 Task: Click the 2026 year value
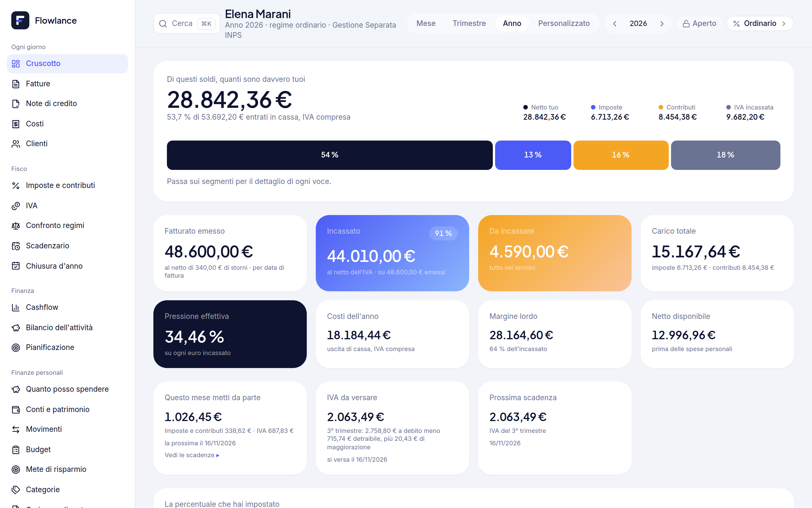(x=638, y=23)
